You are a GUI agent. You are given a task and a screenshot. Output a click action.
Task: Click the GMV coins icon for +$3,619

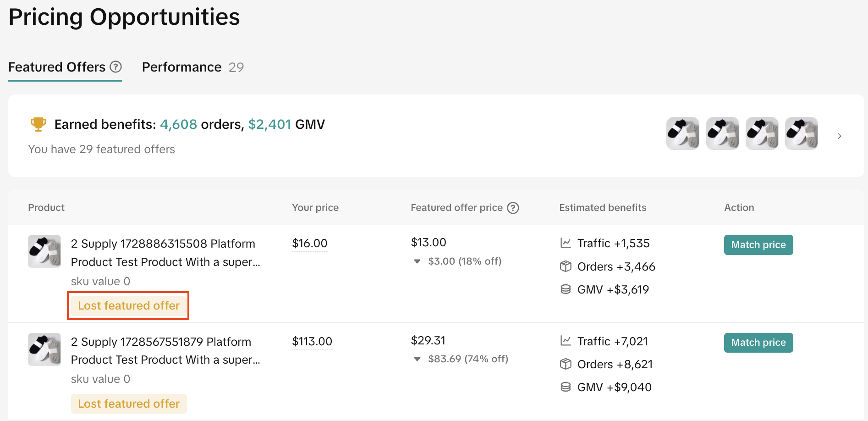point(566,289)
